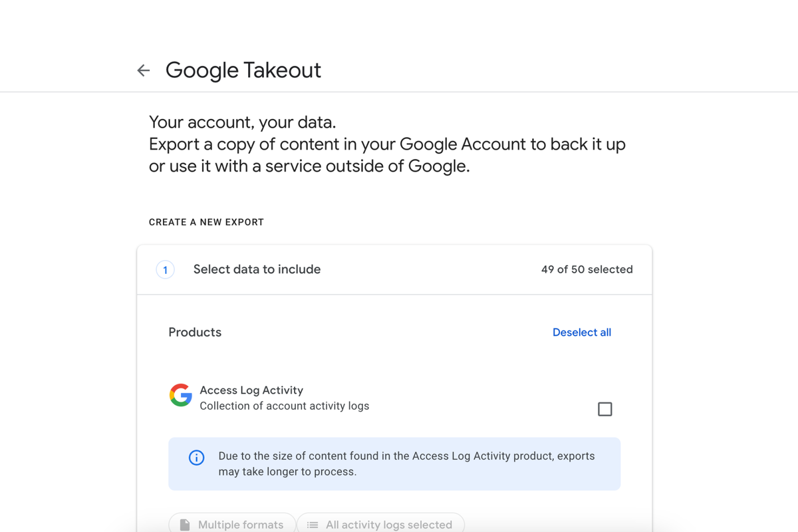This screenshot has width=798, height=532.
Task: Click the Google G logo beside Access Log Activity
Action: click(x=180, y=396)
